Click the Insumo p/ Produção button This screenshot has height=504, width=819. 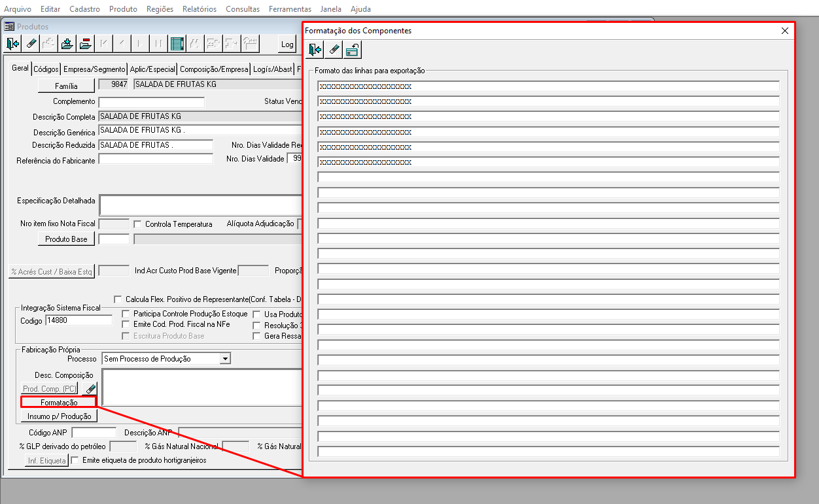click(59, 416)
